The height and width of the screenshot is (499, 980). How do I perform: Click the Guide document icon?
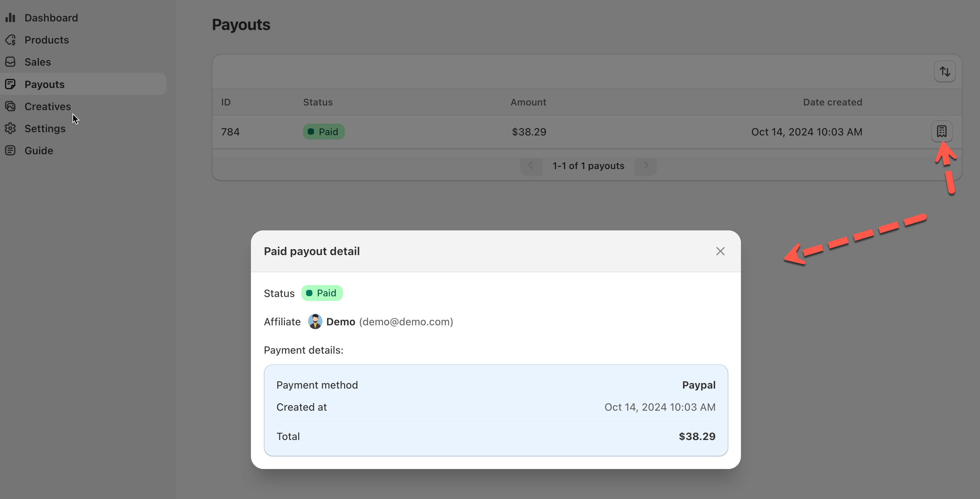[x=10, y=150]
